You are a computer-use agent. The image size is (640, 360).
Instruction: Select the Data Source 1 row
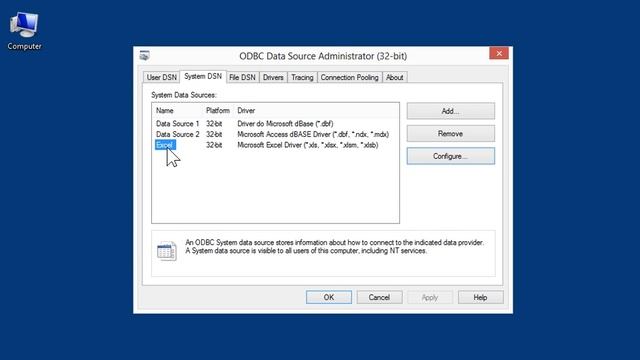(x=275, y=124)
